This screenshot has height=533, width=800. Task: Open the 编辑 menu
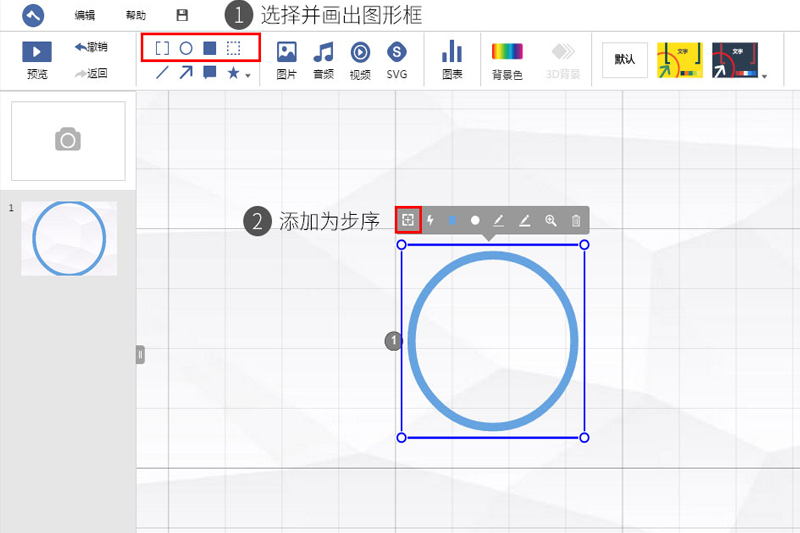pyautogui.click(x=85, y=15)
